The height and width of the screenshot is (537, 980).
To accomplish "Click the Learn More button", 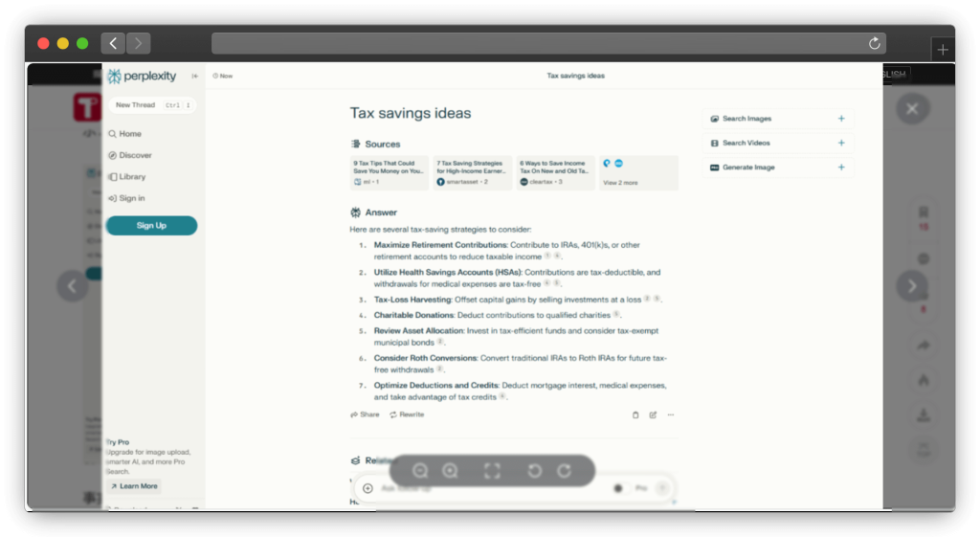I will (134, 486).
